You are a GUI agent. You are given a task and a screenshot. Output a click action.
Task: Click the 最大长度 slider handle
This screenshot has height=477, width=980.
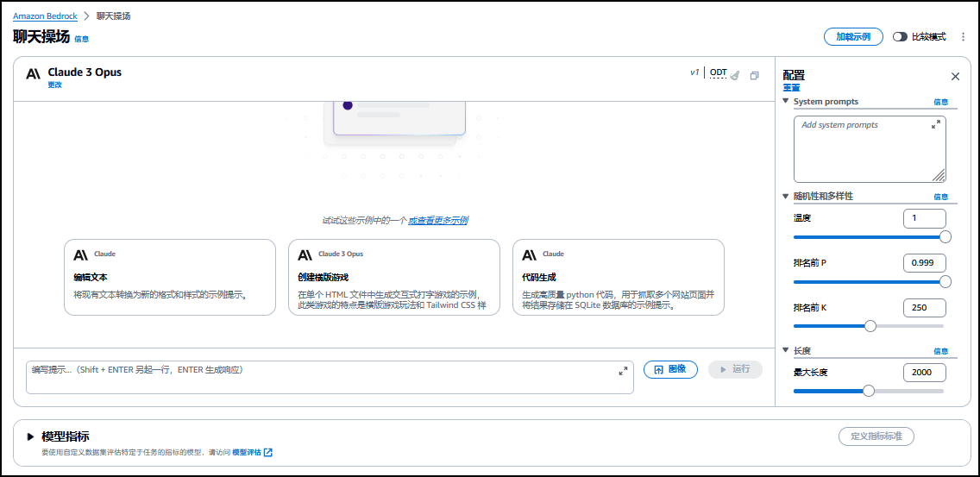(868, 391)
